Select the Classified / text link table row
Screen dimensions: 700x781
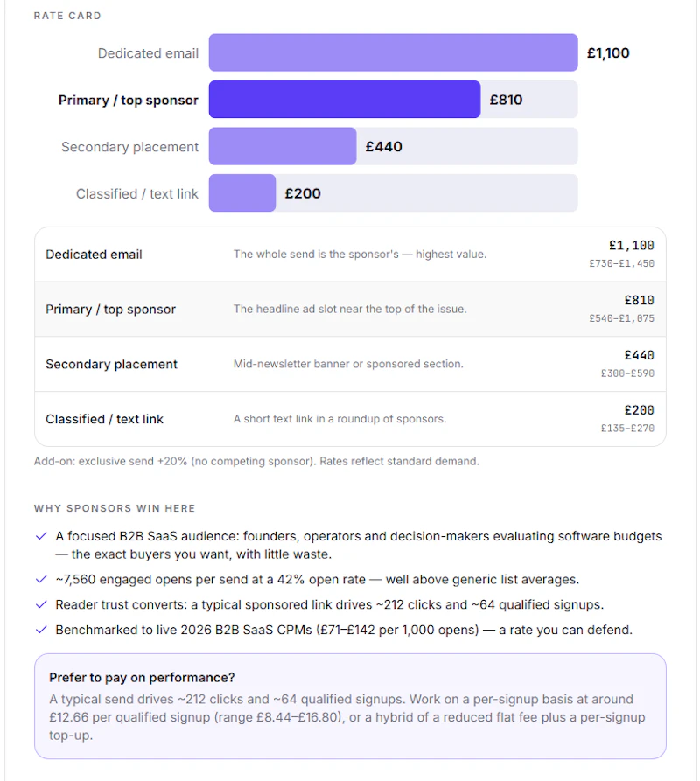350,419
